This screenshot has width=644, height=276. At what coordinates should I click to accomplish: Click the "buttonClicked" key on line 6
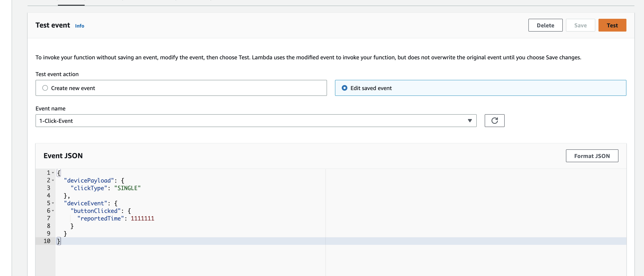[95, 211]
